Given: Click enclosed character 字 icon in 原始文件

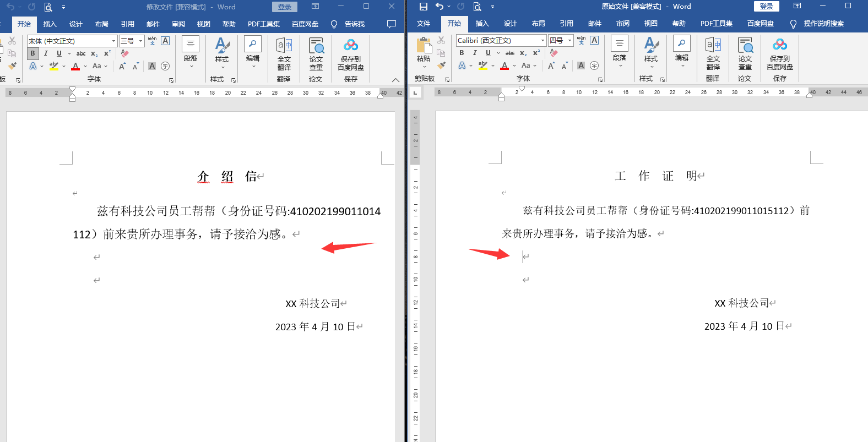Looking at the screenshot, I should pos(594,66).
